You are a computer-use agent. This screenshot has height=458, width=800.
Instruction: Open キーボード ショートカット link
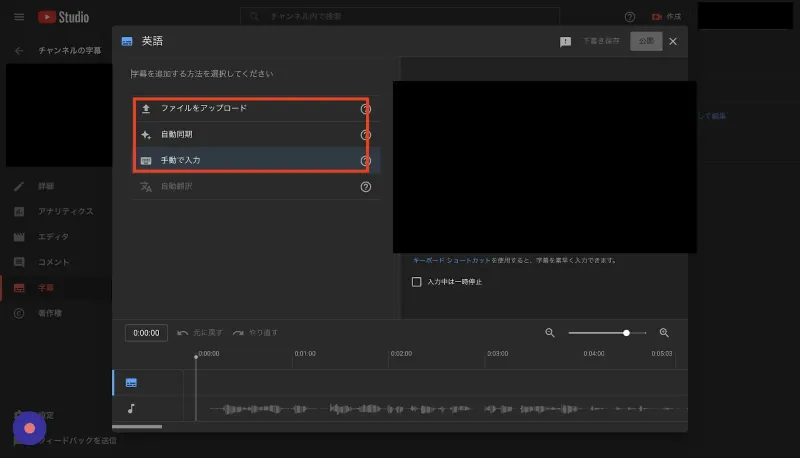click(451, 260)
